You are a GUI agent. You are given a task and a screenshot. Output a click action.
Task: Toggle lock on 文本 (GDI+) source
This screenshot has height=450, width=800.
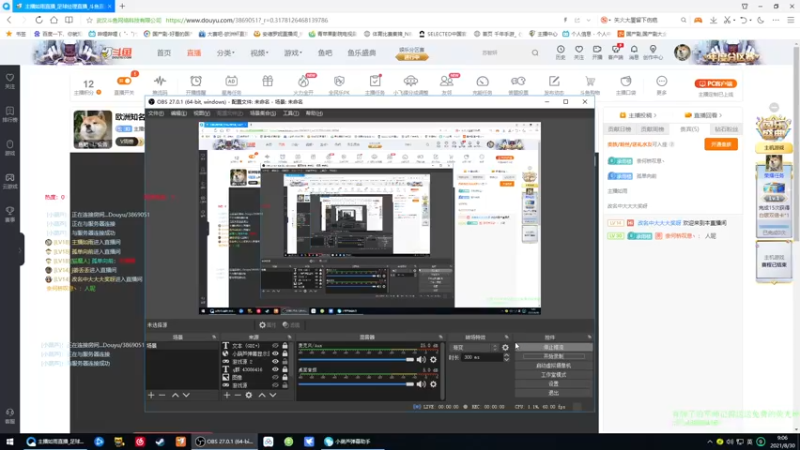[285, 345]
